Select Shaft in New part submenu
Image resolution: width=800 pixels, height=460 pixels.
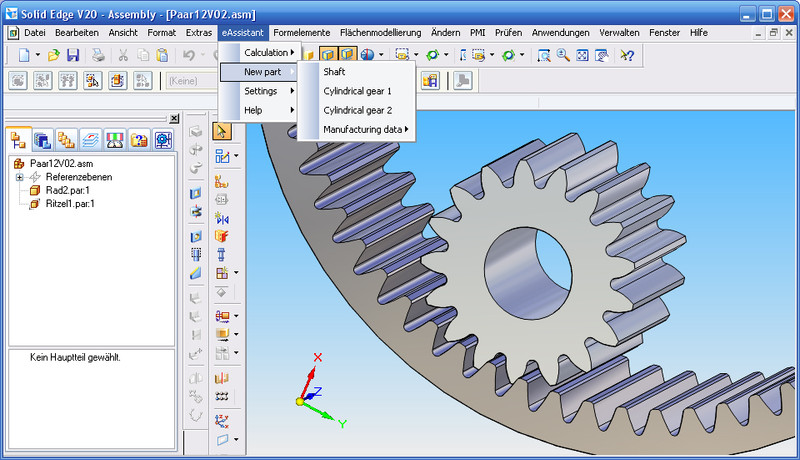tap(334, 72)
